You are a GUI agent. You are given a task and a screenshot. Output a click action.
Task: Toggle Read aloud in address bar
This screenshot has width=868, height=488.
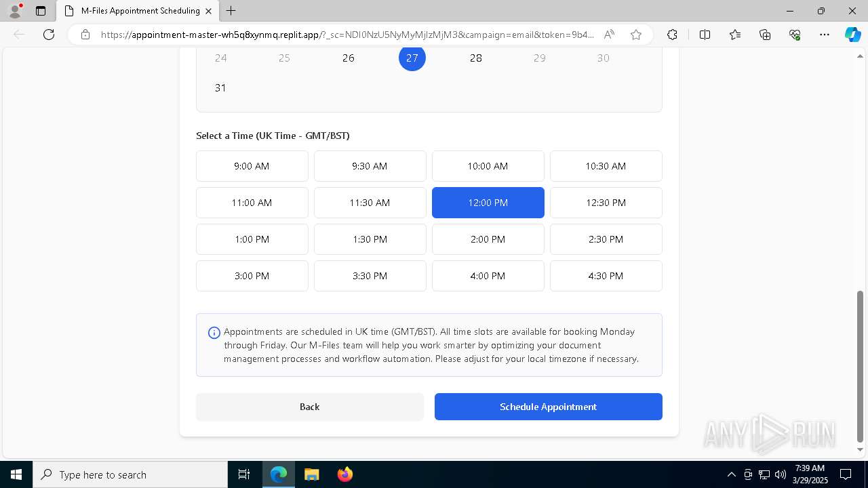click(609, 35)
